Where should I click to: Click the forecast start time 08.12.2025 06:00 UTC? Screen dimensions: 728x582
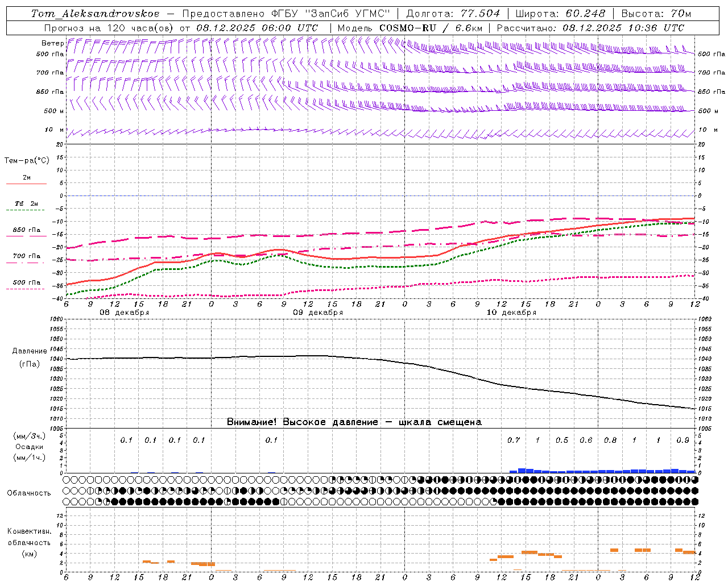tap(257, 28)
